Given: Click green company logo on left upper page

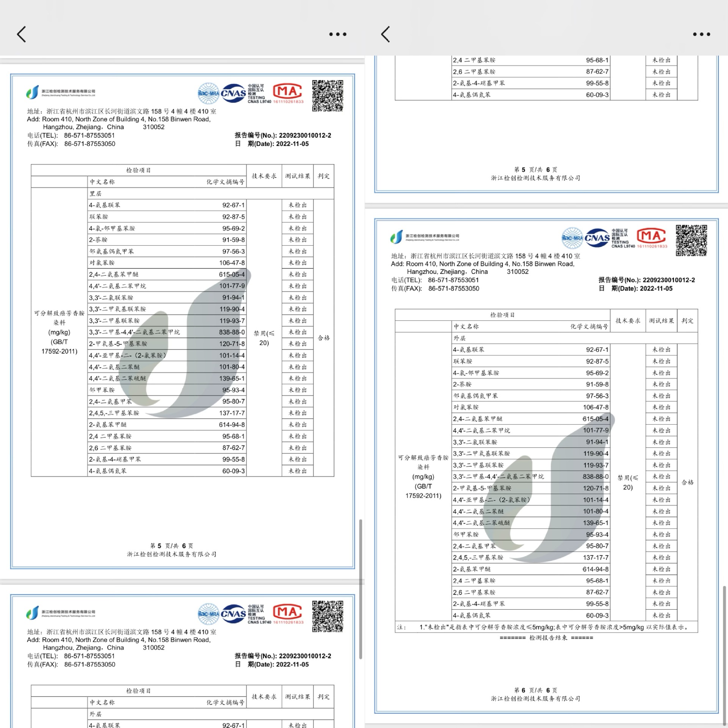Looking at the screenshot, I should tap(33, 92).
